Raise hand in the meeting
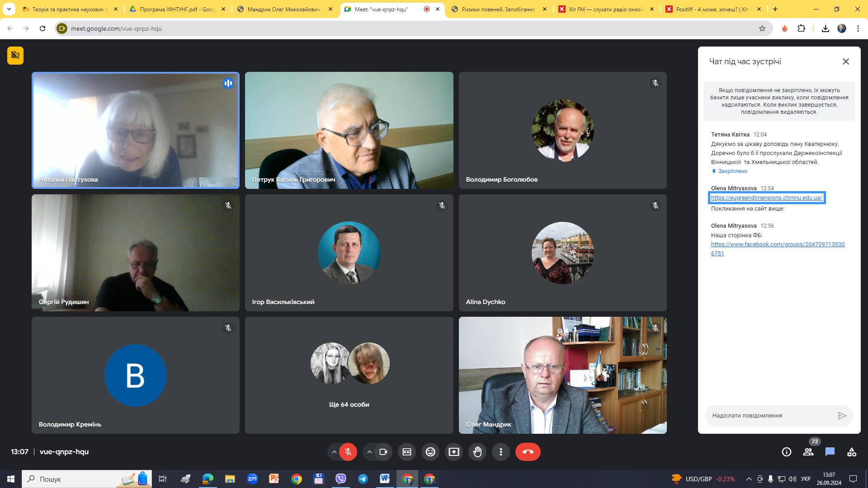The image size is (868, 488). pos(477,452)
